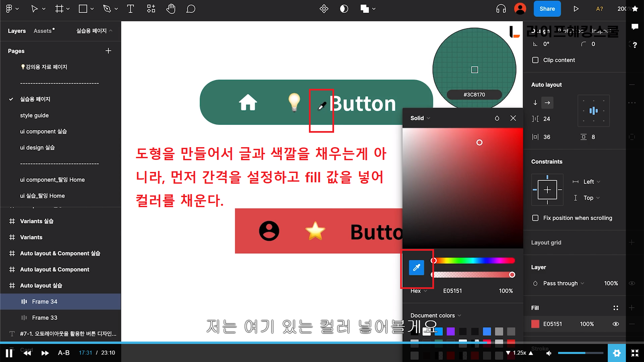Click the E05151 hex input field

coord(452,291)
